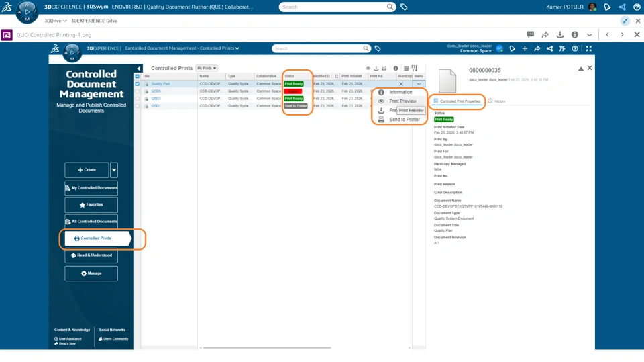Image resolution: width=644 pixels, height=362 pixels.
Task: Close the properties panel with the X
Action: [x=590, y=69]
